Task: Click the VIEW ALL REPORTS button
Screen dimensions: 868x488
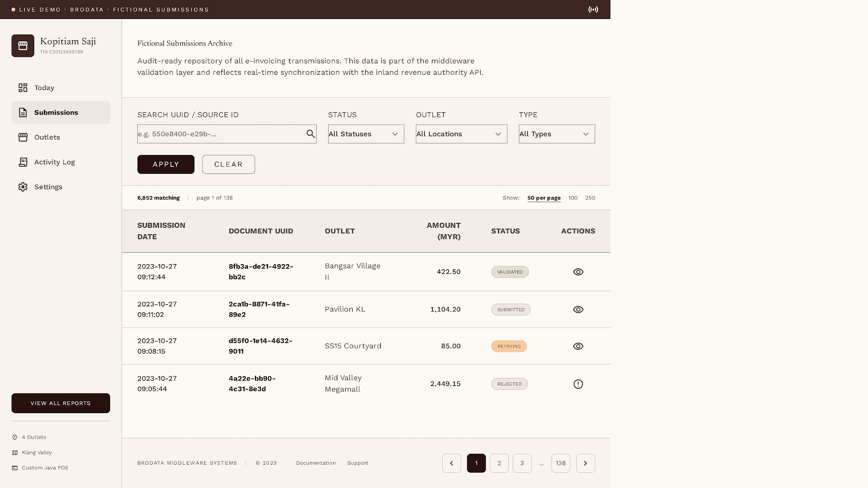Action: [61, 403]
